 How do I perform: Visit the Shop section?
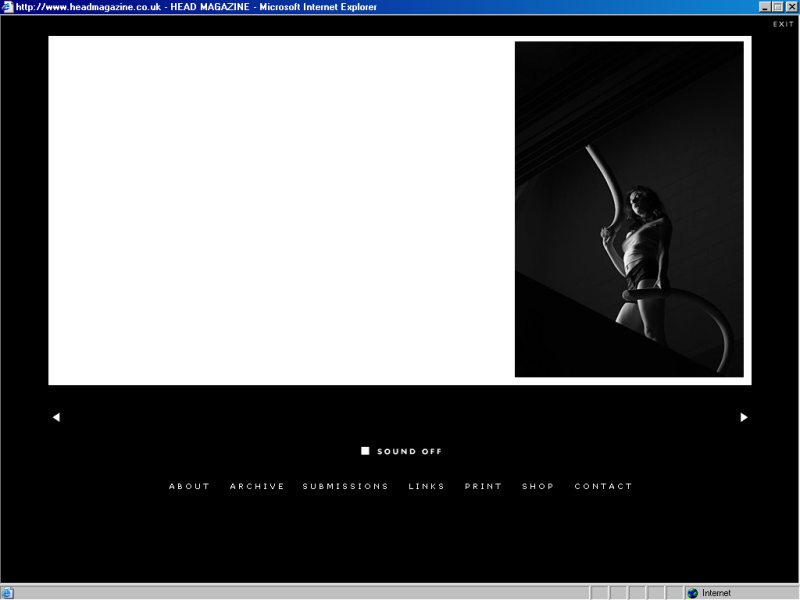click(538, 486)
